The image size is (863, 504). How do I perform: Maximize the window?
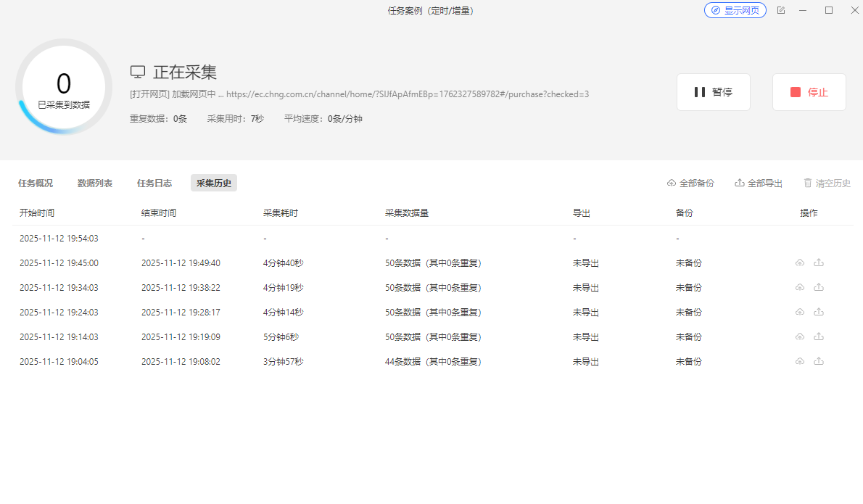(x=829, y=10)
